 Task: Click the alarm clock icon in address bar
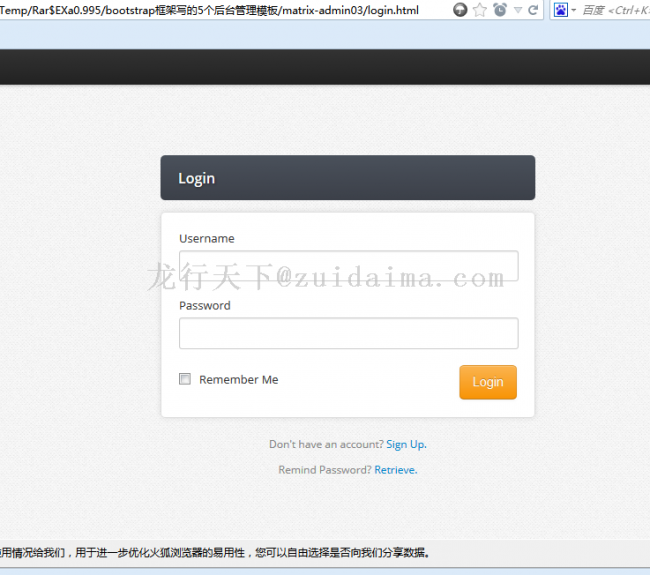click(499, 10)
